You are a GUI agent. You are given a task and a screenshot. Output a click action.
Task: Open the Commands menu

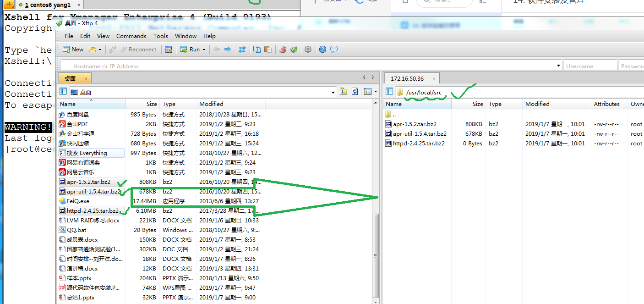coord(131,36)
